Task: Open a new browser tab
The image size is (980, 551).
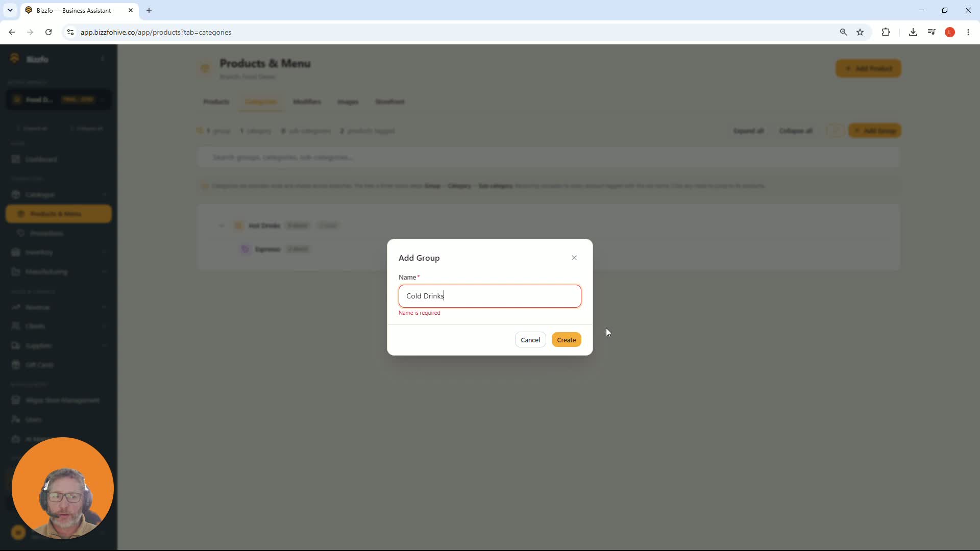Action: tap(149, 10)
